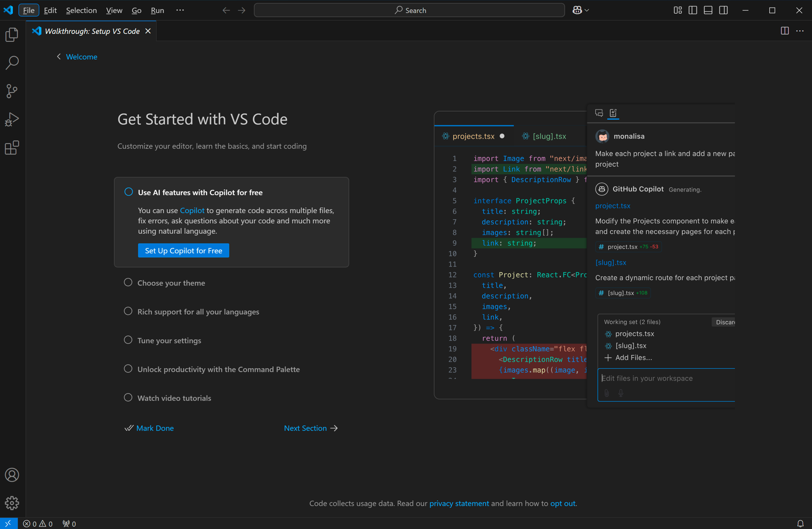The height and width of the screenshot is (529, 812).
Task: Open the Customize Layout control
Action: tap(677, 10)
